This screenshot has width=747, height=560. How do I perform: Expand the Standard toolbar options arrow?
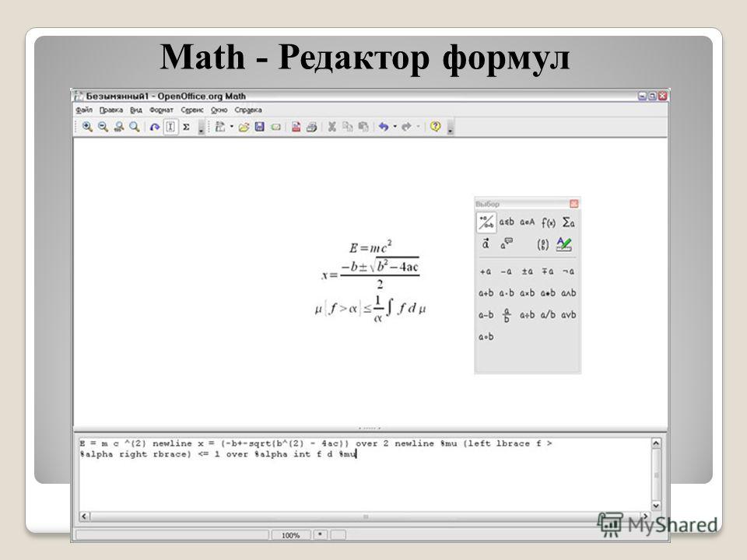pos(450,128)
